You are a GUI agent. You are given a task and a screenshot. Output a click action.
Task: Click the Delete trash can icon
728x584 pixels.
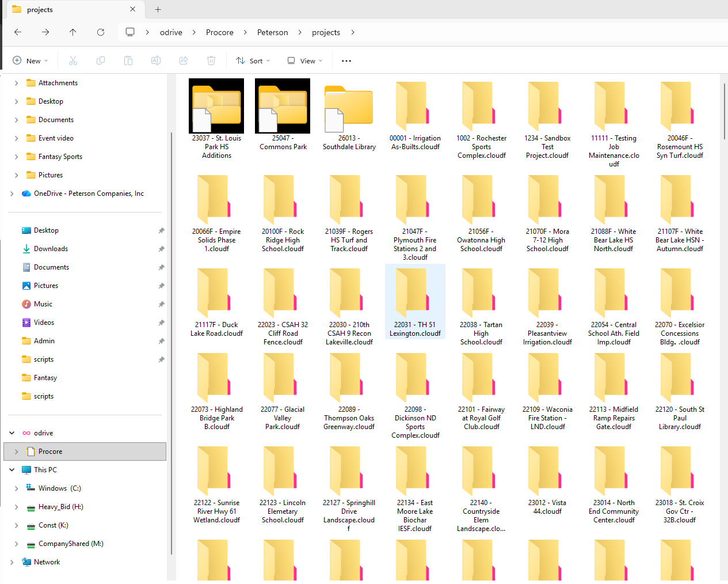[x=211, y=60]
